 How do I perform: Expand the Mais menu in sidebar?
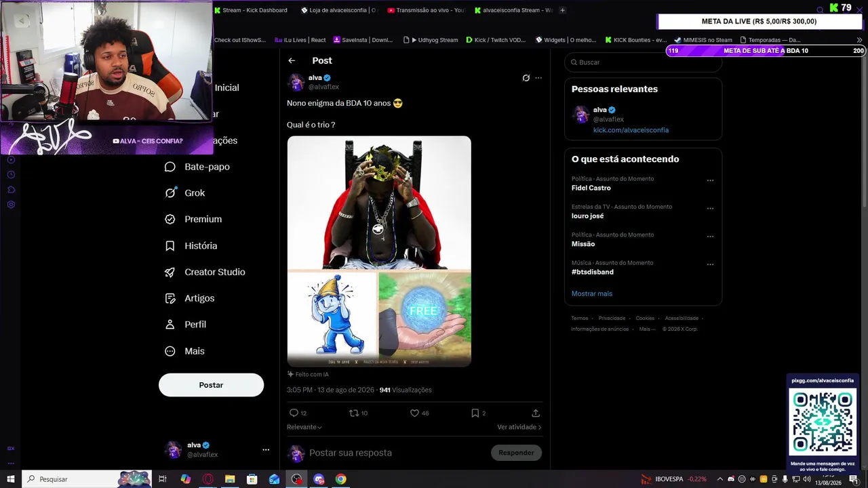pyautogui.click(x=184, y=351)
